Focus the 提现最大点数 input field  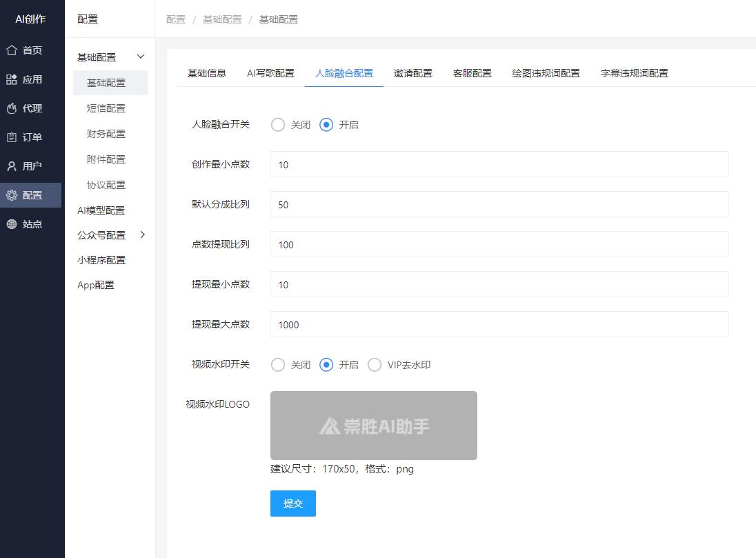coord(499,325)
